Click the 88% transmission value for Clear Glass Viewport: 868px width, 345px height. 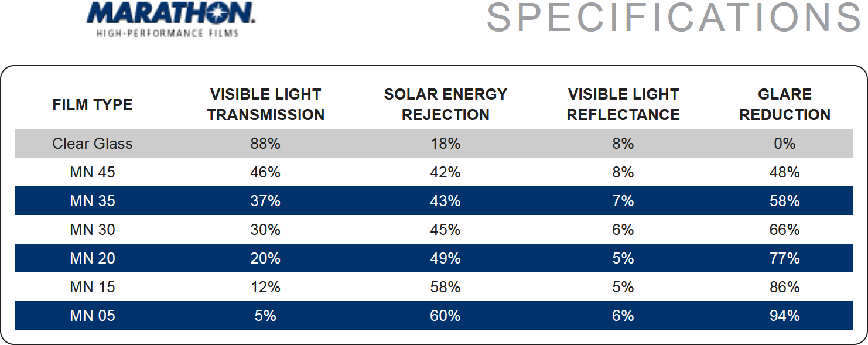(265, 144)
